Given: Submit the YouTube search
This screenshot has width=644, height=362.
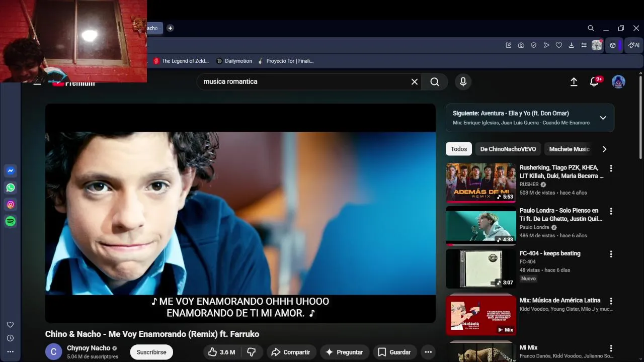Looking at the screenshot, I should [435, 82].
